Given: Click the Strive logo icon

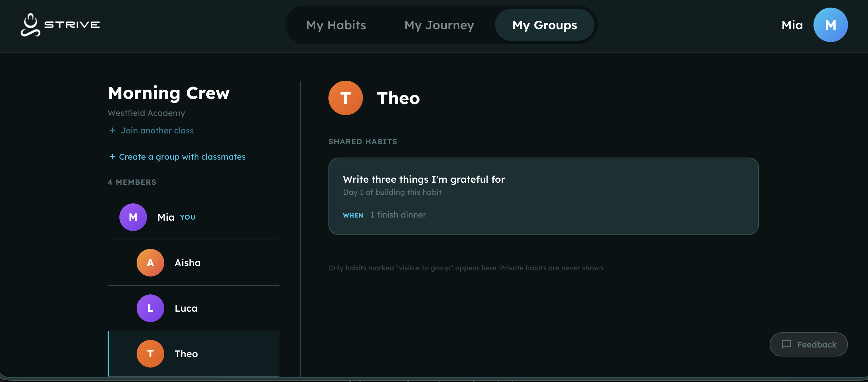Looking at the screenshot, I should (30, 25).
